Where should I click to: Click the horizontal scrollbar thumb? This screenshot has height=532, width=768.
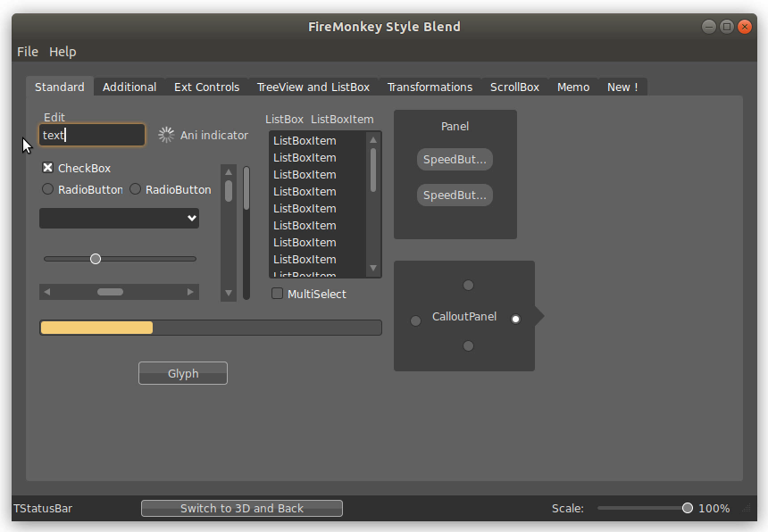(110, 292)
